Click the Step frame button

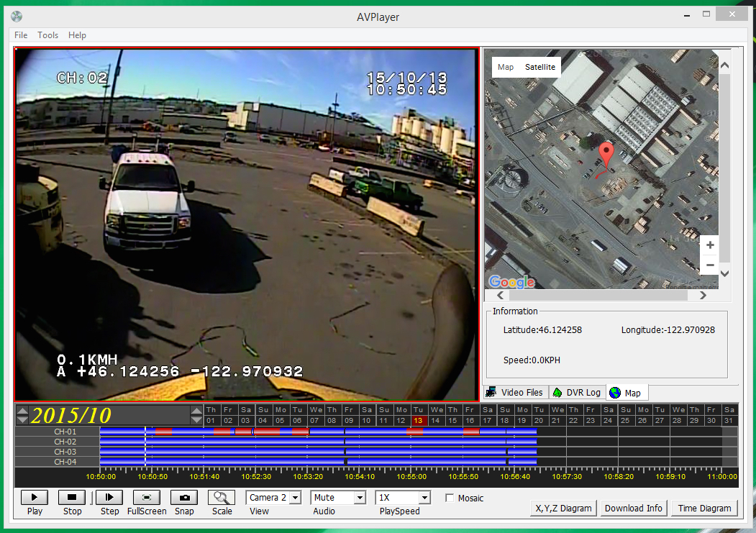click(109, 497)
